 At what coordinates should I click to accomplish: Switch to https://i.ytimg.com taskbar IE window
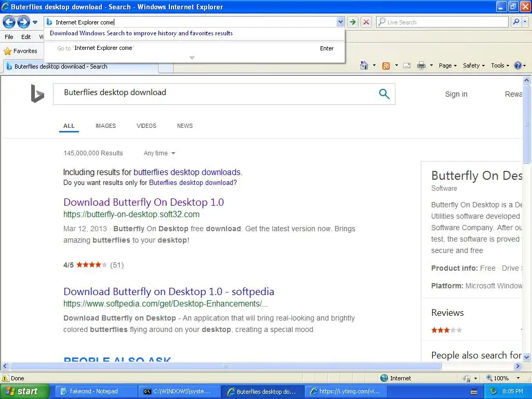[x=346, y=392]
